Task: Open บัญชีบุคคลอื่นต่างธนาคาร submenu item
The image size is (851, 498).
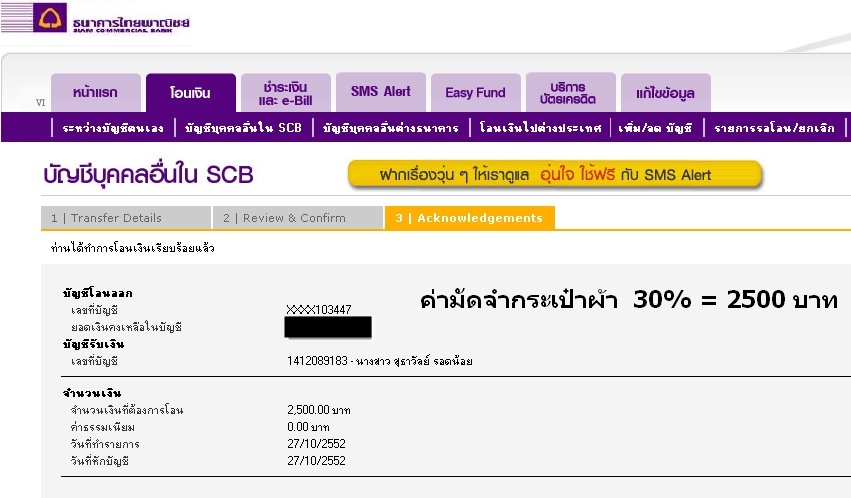Action: 391,128
